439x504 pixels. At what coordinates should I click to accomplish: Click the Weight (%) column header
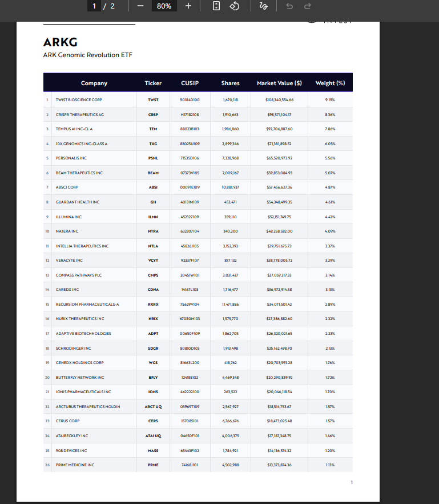pos(330,83)
